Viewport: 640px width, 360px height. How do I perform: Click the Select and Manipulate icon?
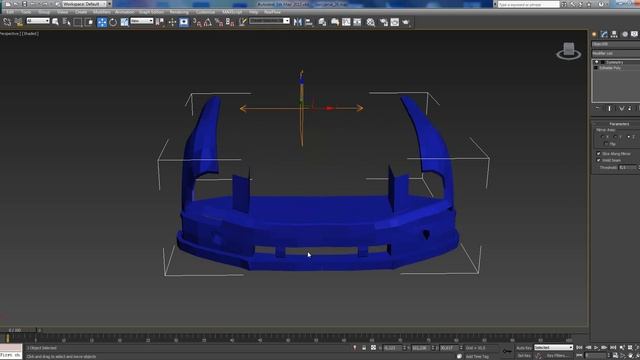coord(172,22)
